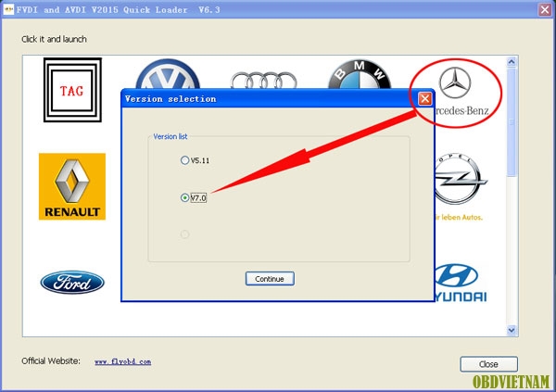The width and height of the screenshot is (556, 392).
Task: Click the Mercedes-Benz logo
Action: pos(454,92)
